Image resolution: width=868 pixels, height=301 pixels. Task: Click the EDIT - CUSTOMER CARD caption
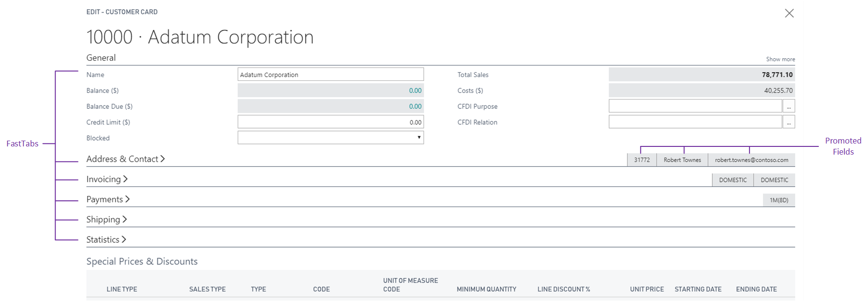[x=122, y=12]
